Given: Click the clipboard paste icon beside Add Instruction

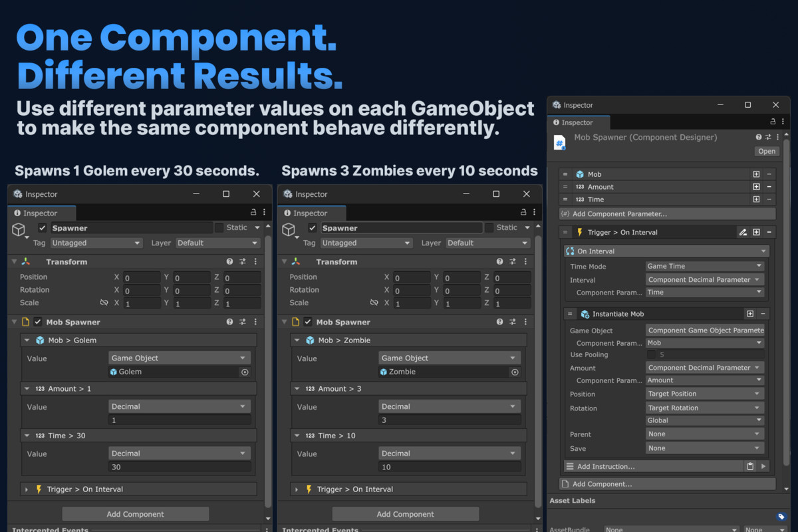Looking at the screenshot, I should click(x=750, y=467).
